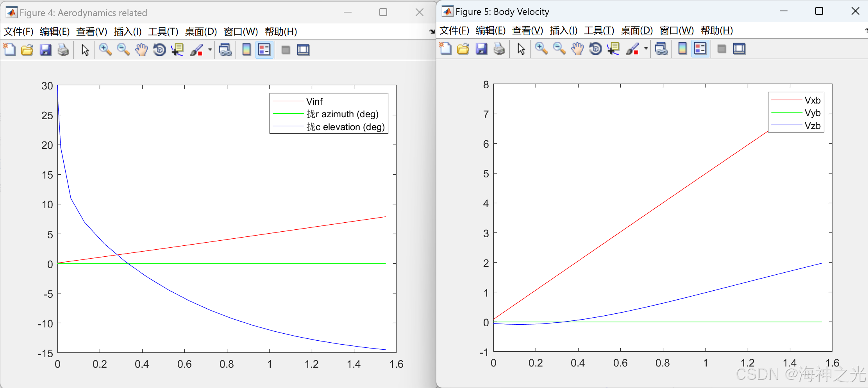Image resolution: width=868 pixels, height=388 pixels.
Task: Click Link Plot icon in Figure 4
Action: tap(225, 50)
